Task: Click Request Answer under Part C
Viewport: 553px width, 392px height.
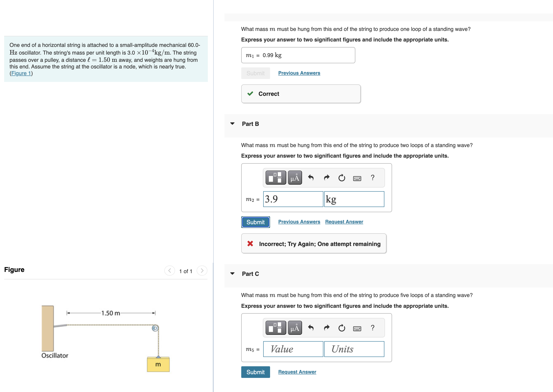Action: 297,372
